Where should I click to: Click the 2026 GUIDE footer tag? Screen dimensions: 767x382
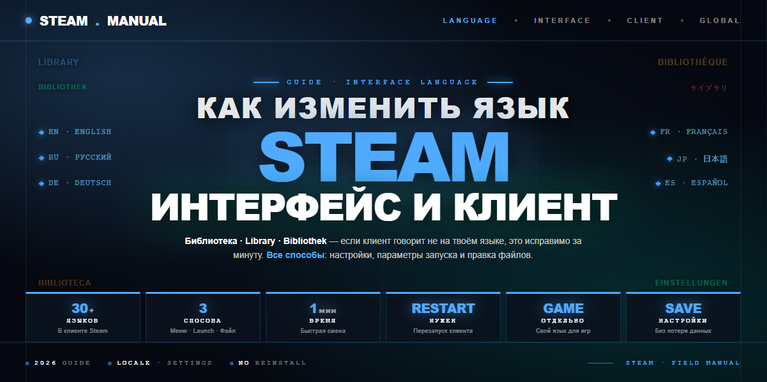click(x=62, y=363)
